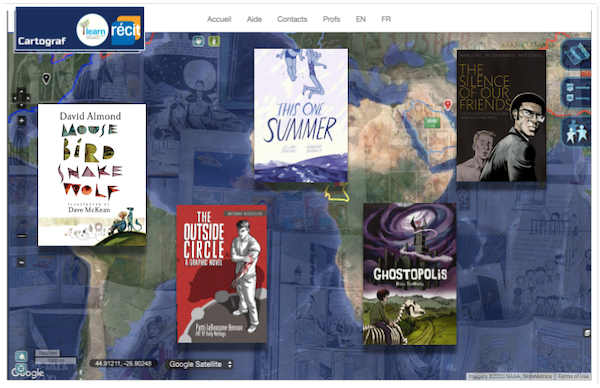Viewport: 600px width, 388px height.
Task: Click the Cartograf logo text
Action: coord(42,41)
